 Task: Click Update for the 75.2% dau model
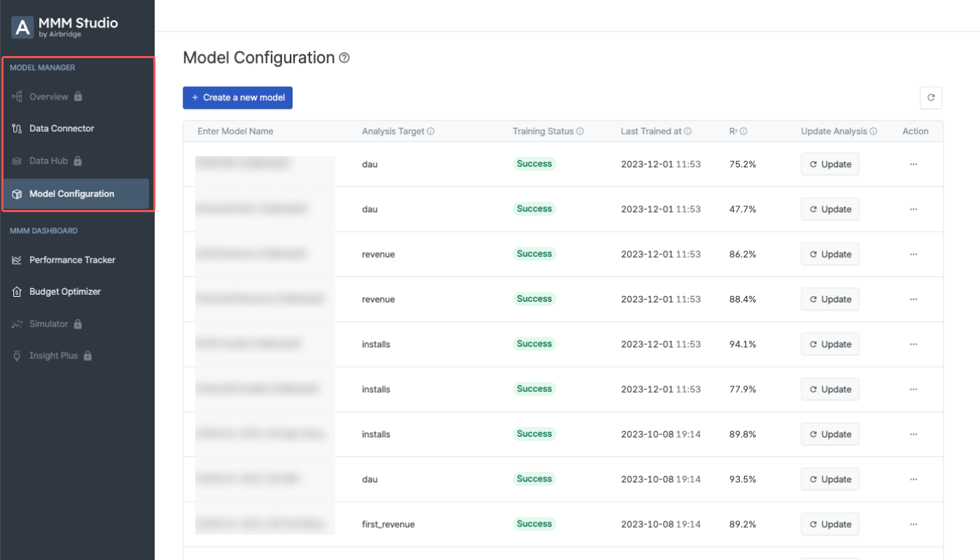pyautogui.click(x=830, y=164)
